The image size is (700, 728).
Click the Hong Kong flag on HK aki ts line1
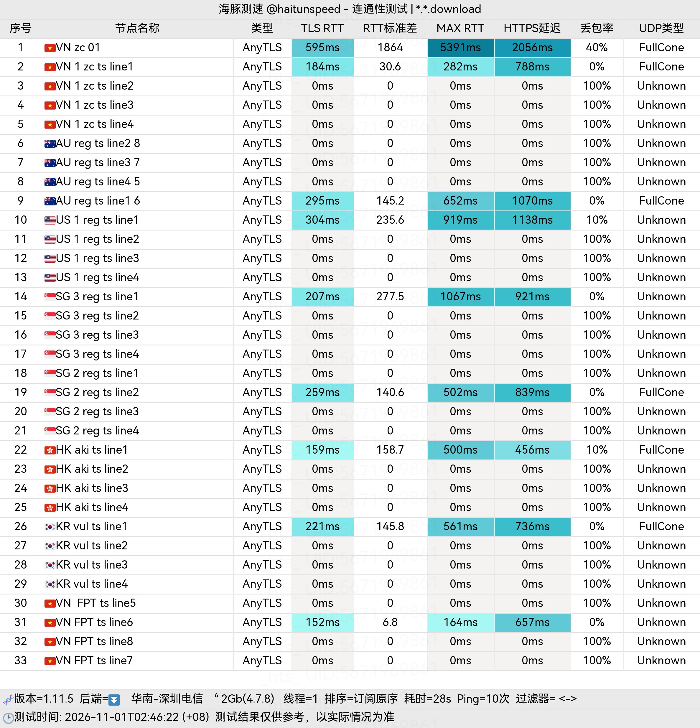pos(50,450)
